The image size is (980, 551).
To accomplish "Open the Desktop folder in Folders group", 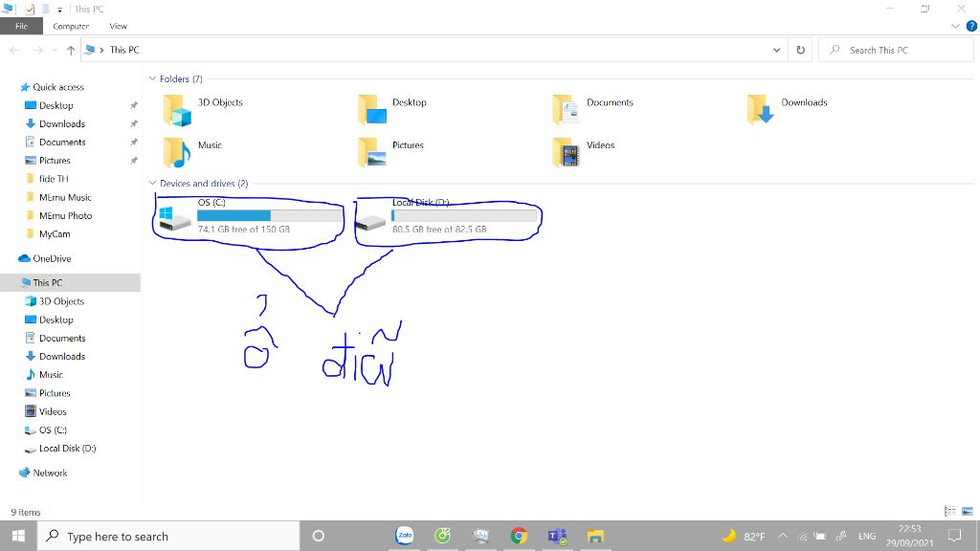I will point(372,110).
